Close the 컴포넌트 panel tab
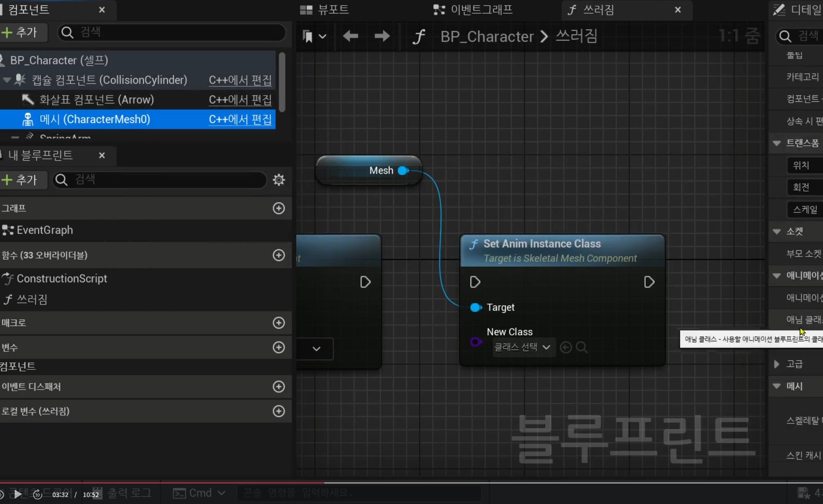Image resolution: width=823 pixels, height=504 pixels. pyautogui.click(x=102, y=9)
